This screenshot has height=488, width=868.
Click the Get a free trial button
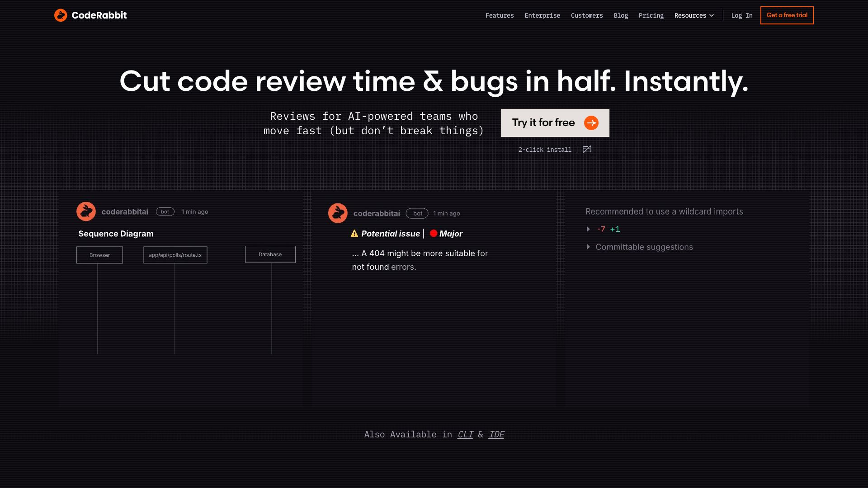(x=787, y=15)
